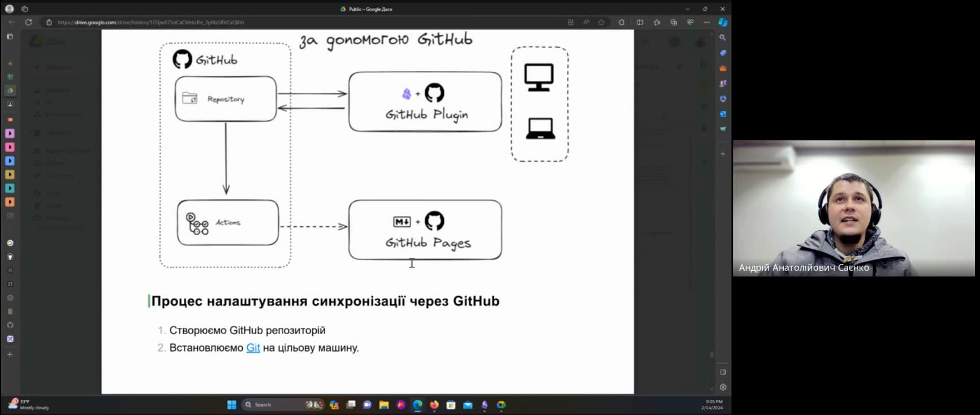This screenshot has width=980, height=415.
Task: Open the Copilot icon in Edge sidebar
Action: [x=723, y=22]
